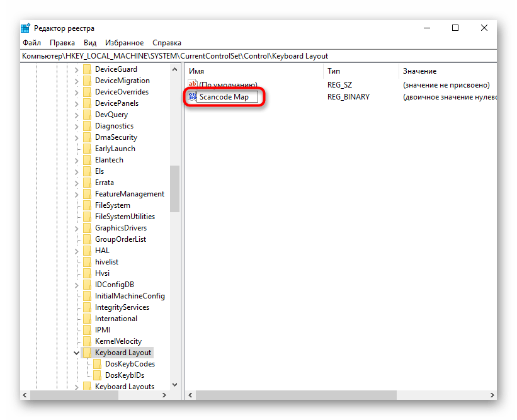Open the Справка menu
The image size is (517, 420).
[x=166, y=43]
